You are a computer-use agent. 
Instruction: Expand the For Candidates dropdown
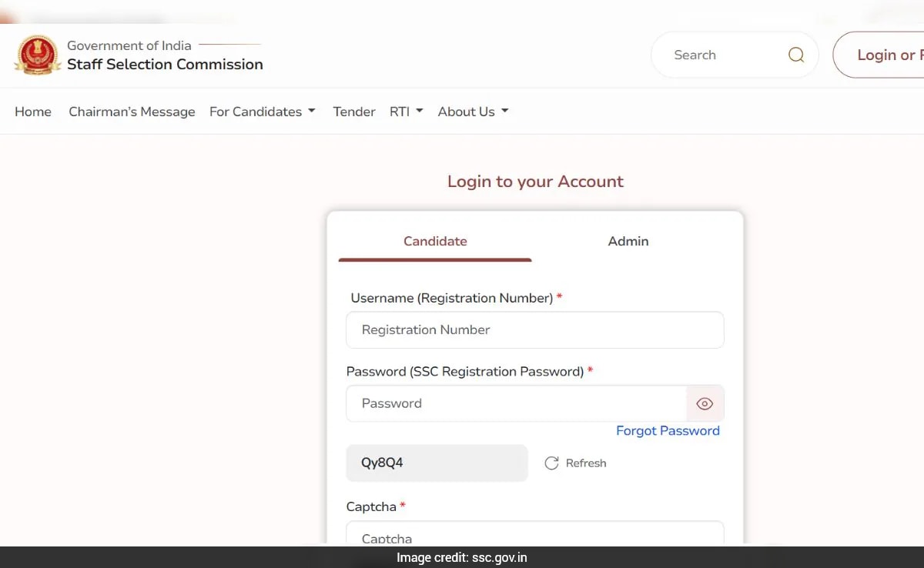263,112
